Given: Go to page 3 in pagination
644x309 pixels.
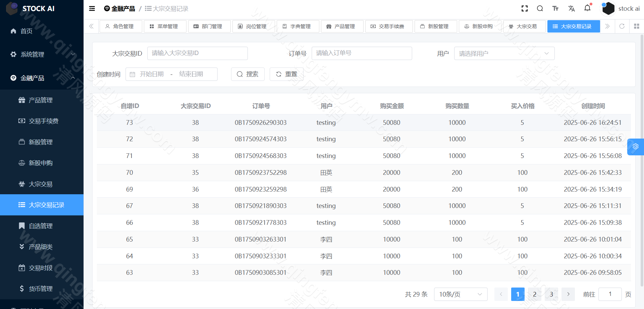Looking at the screenshot, I should click(x=551, y=294).
